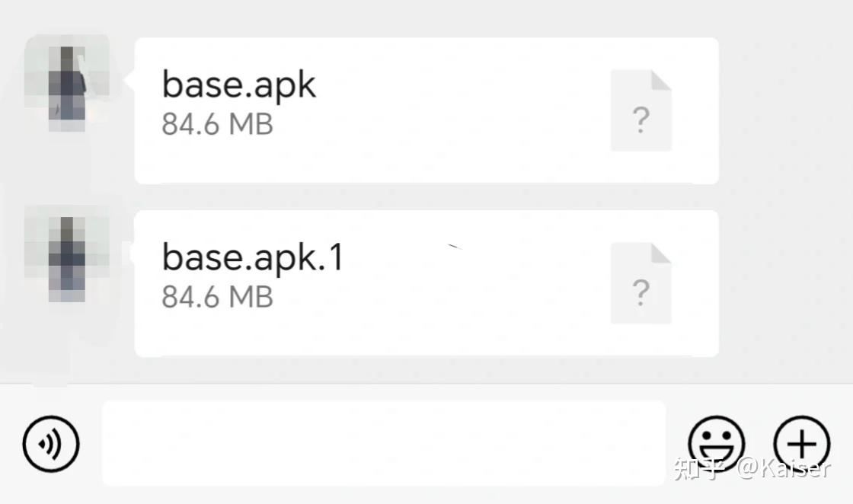Image resolution: width=853 pixels, height=504 pixels.
Task: Tap the sender avatar above base.apk
Action: (67, 84)
